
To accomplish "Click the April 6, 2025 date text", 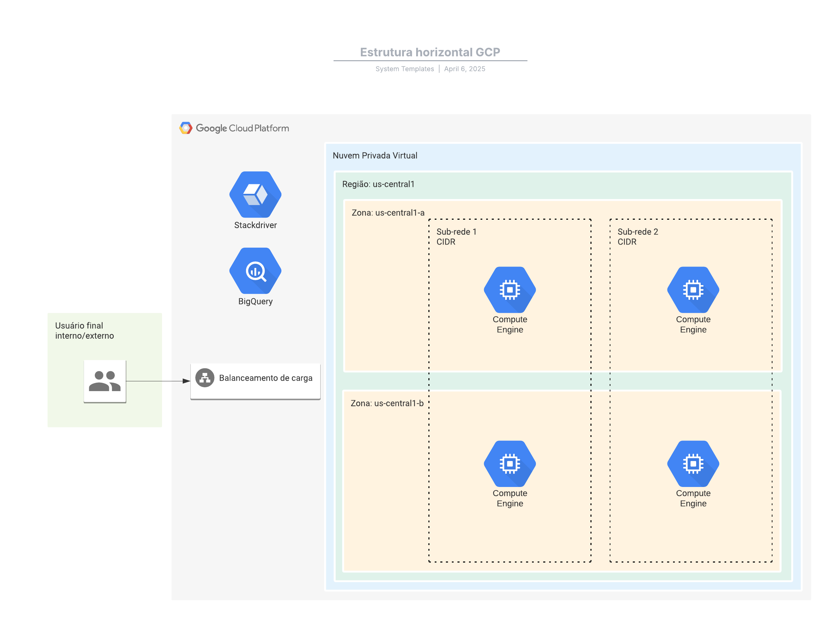I will tap(464, 69).
